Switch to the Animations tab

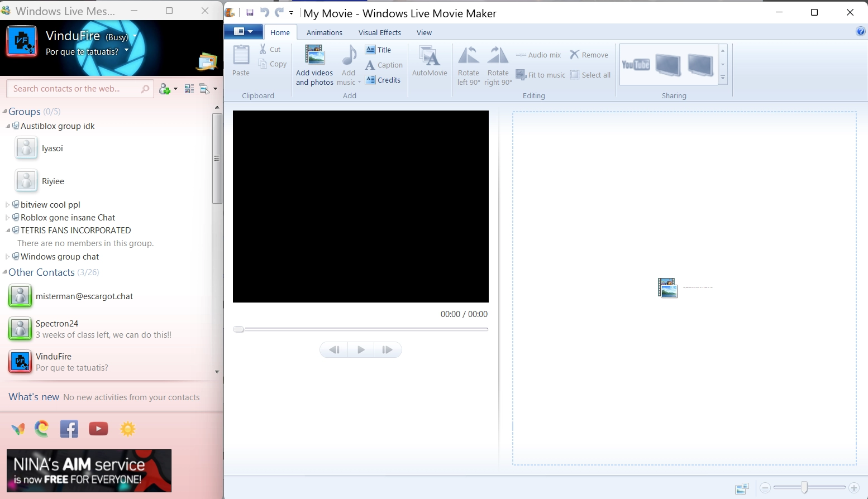click(x=325, y=32)
